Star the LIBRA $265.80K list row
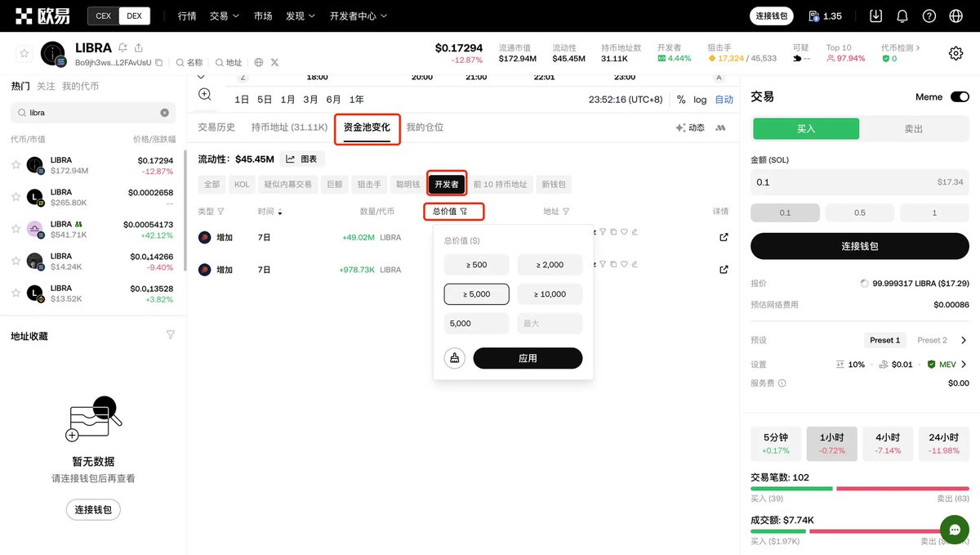Viewport: 980px width, 555px height. [16, 197]
